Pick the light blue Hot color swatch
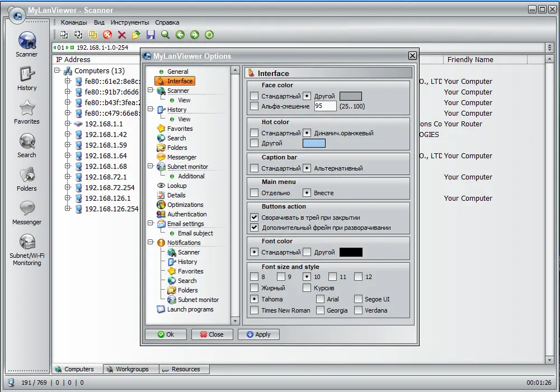The image size is (560, 392). click(x=314, y=143)
